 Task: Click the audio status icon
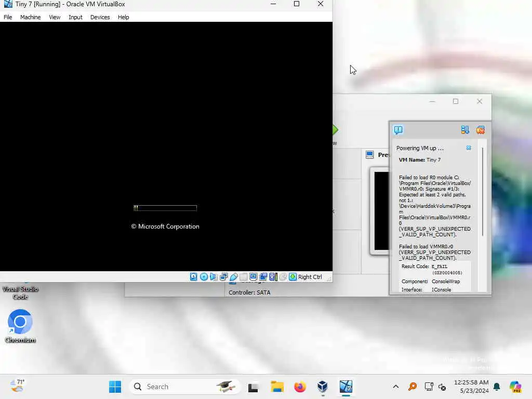pyautogui.click(x=214, y=277)
